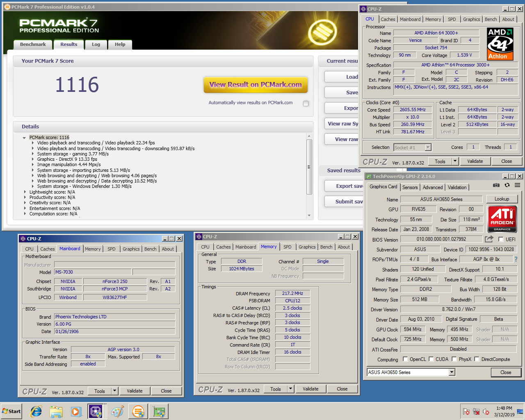This screenshot has height=420, width=525.
Task: Click the BIOS export arrow icon in GPU-Z
Action: 489,239
